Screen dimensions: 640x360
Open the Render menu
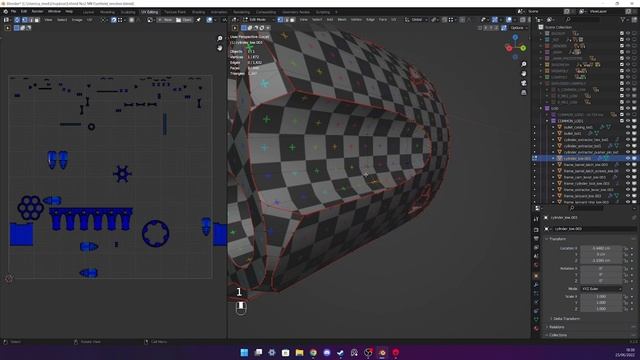[37, 11]
